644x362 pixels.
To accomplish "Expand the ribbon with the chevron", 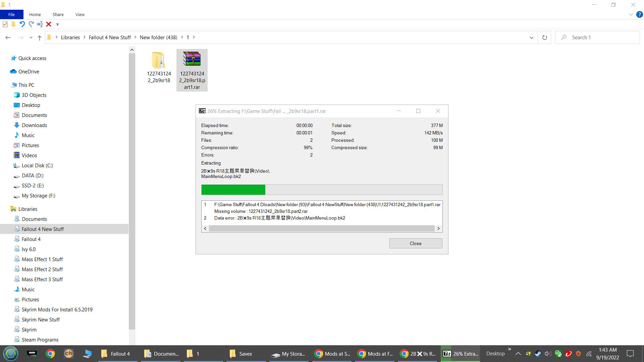I will coord(631,14).
